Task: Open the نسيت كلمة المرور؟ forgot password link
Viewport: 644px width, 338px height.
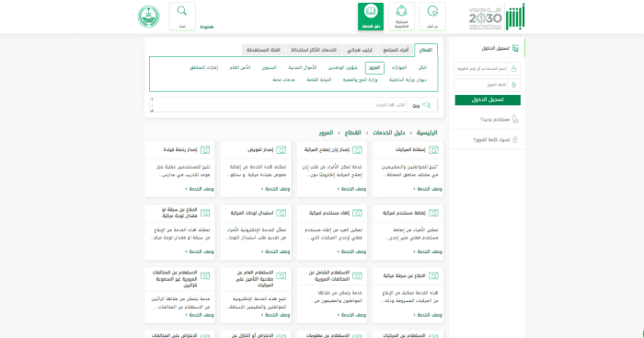Action: [x=491, y=140]
